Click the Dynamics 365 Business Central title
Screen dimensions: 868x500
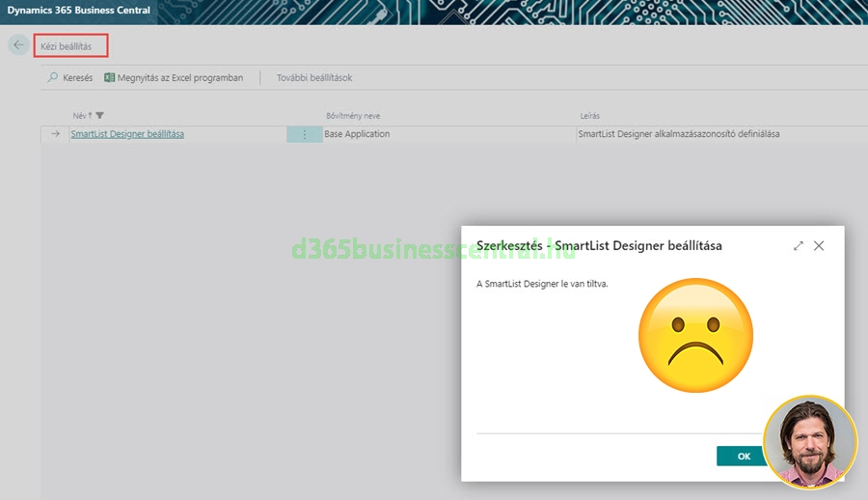coord(79,11)
